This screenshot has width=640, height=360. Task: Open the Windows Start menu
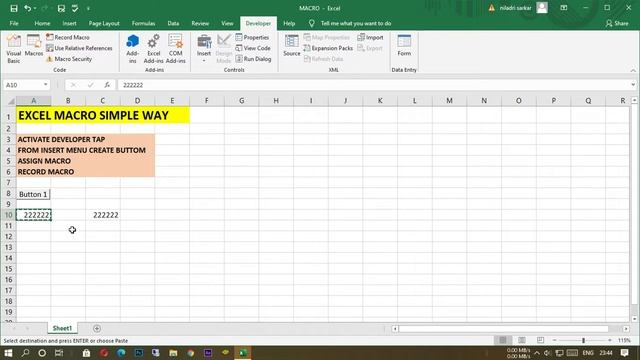(x=8, y=353)
